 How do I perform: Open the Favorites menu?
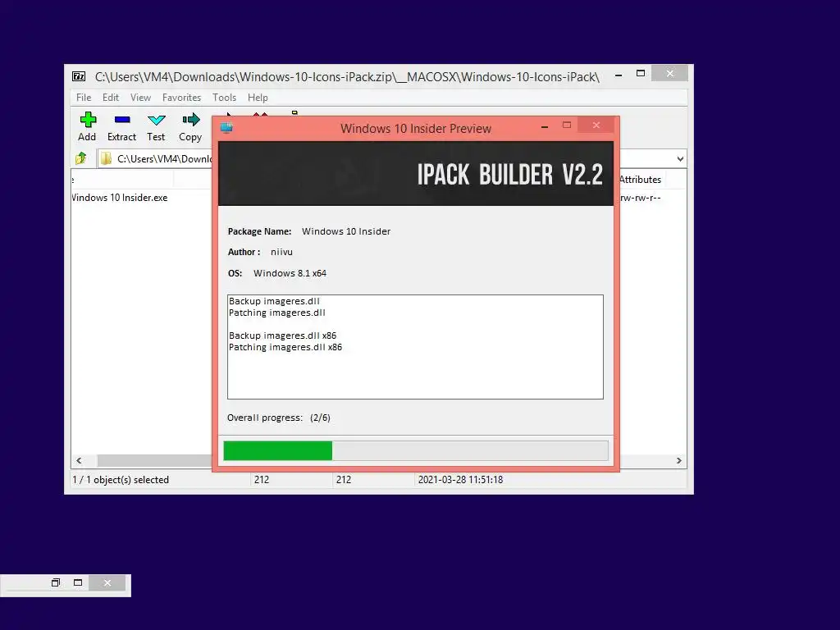pos(181,98)
